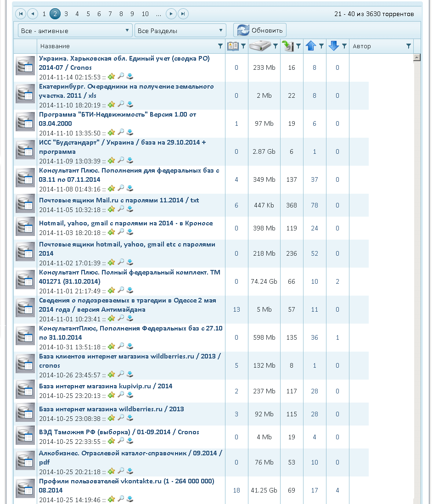Open the 'Все - активные' status dropdown

(75, 31)
